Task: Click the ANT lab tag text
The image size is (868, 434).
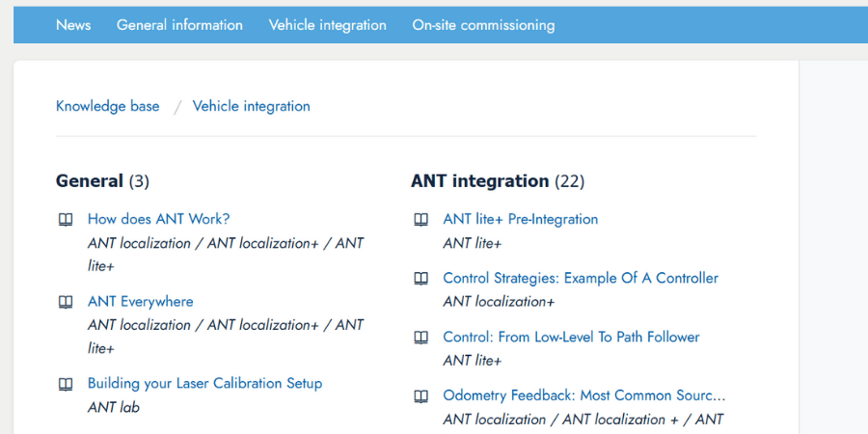Action: click(114, 407)
